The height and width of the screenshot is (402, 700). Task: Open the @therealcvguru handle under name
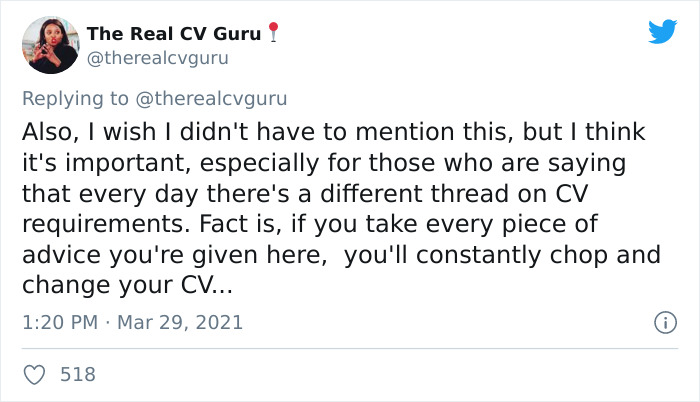(x=157, y=58)
